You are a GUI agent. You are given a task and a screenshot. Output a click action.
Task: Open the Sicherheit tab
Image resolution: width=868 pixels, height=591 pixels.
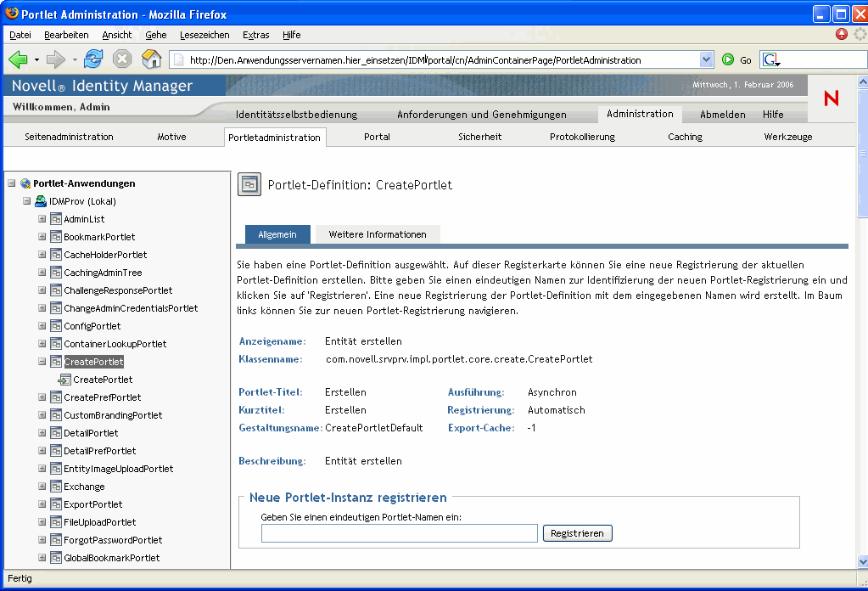click(x=479, y=137)
